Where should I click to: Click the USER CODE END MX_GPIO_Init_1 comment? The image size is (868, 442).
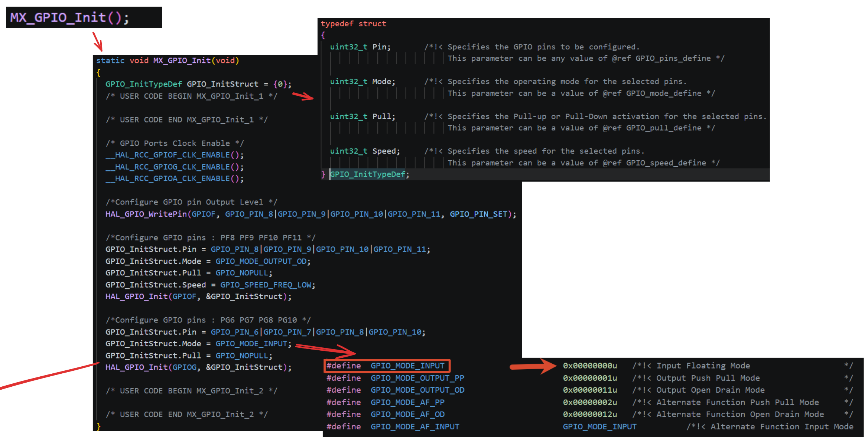(186, 119)
